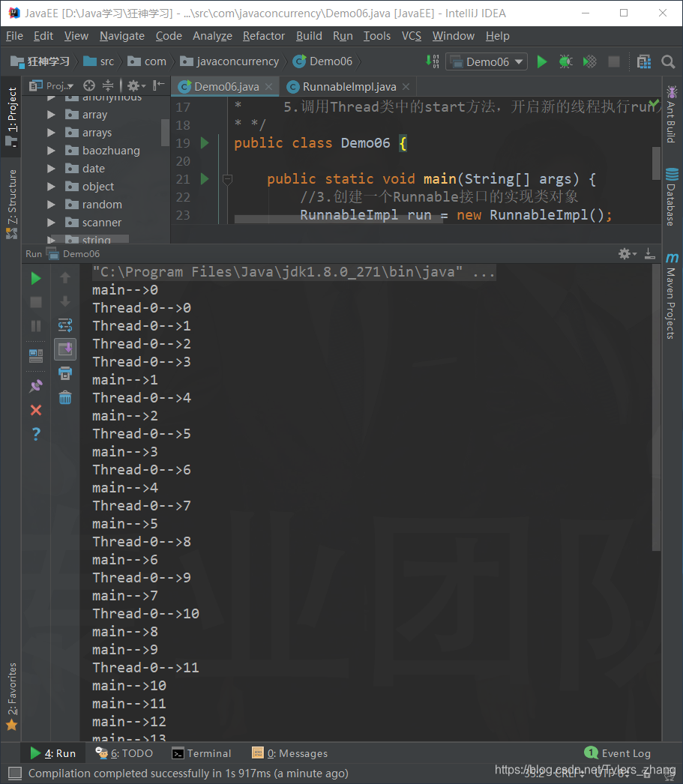Expand the object folder
Viewport: 683px width, 784px height.
(51, 187)
